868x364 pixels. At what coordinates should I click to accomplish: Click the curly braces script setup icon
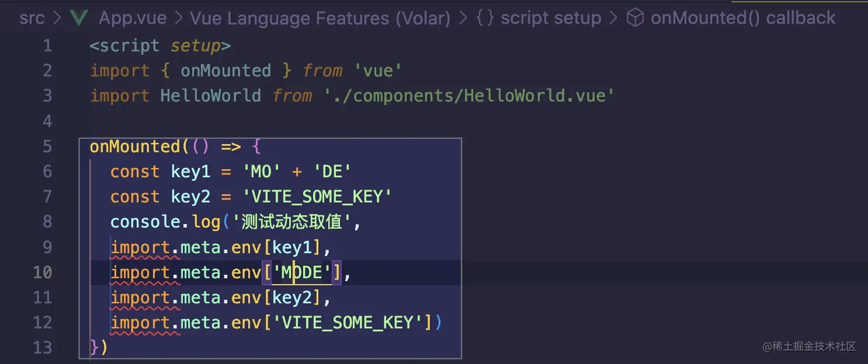click(x=485, y=19)
